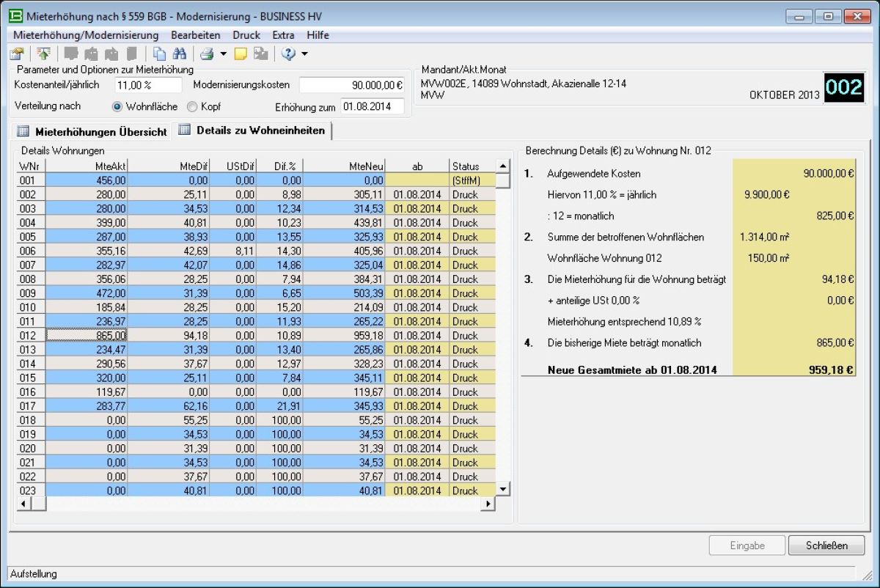This screenshot has width=880, height=588.
Task: Open the help dropdown arrow
Action: point(304,54)
